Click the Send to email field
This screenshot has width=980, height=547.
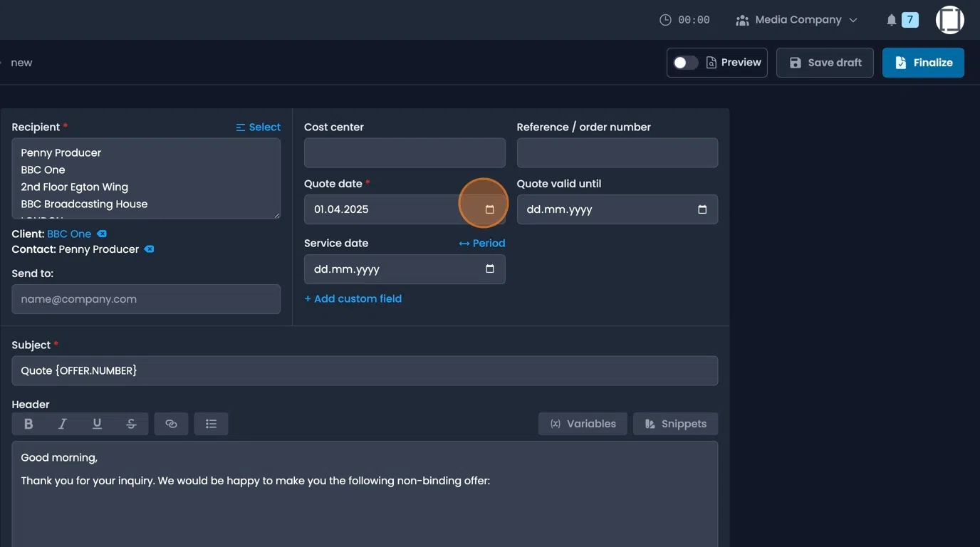click(146, 299)
